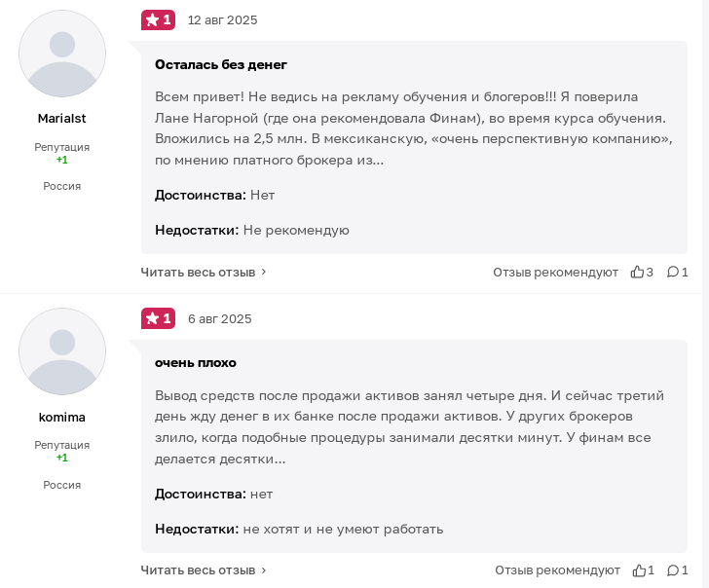This screenshot has height=588, width=709.
Task: Click komima's reputation +1 value
Action: [x=62, y=458]
